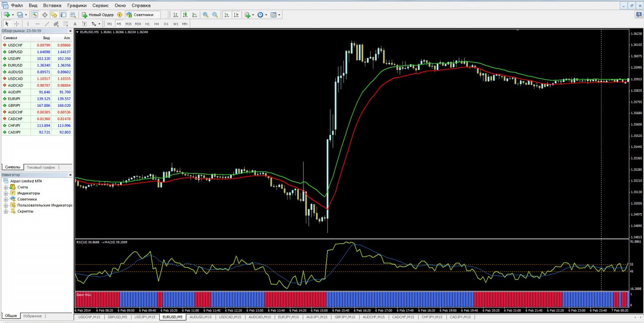The height and width of the screenshot is (323, 644).
Task: Expand the Пользовательские Индикаторы node
Action: point(6,205)
